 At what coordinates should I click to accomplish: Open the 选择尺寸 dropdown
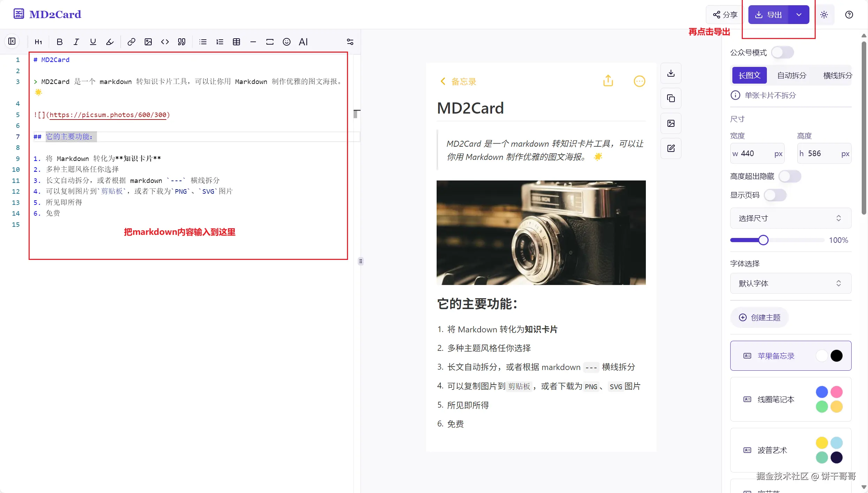pyautogui.click(x=790, y=218)
